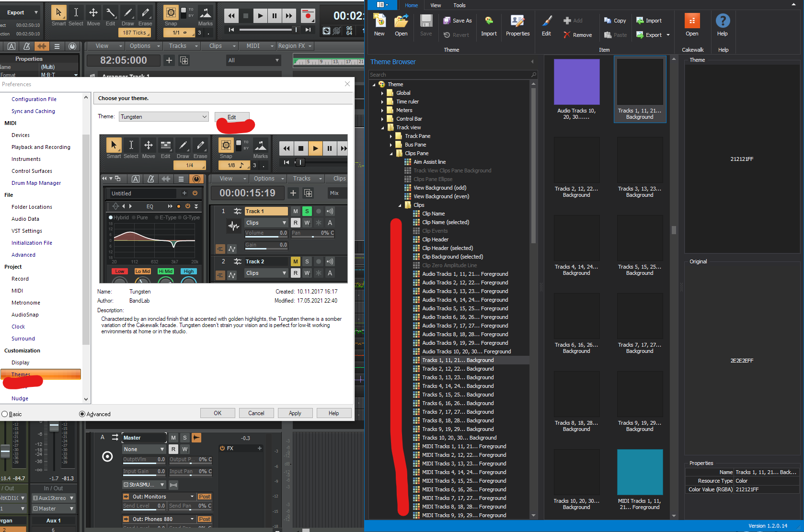Toggle Master bus Solo button

185,438
